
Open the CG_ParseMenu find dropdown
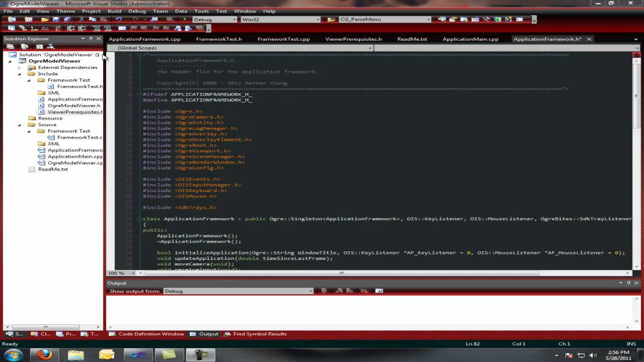pyautogui.click(x=429, y=20)
